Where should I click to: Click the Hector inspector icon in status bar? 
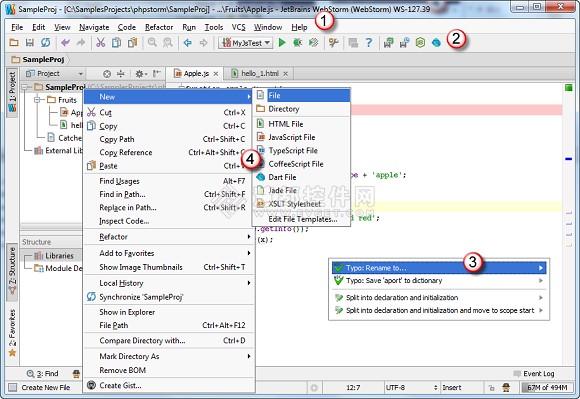pyautogui.click(x=506, y=387)
